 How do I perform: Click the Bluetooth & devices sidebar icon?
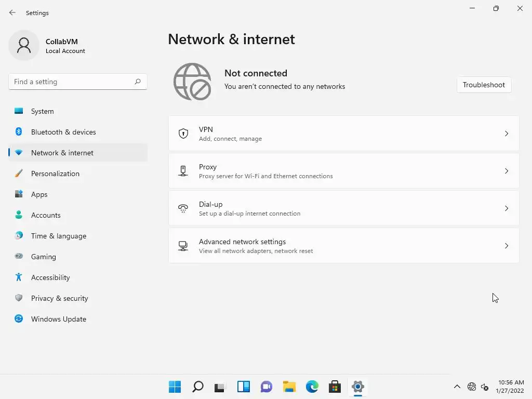click(x=19, y=132)
